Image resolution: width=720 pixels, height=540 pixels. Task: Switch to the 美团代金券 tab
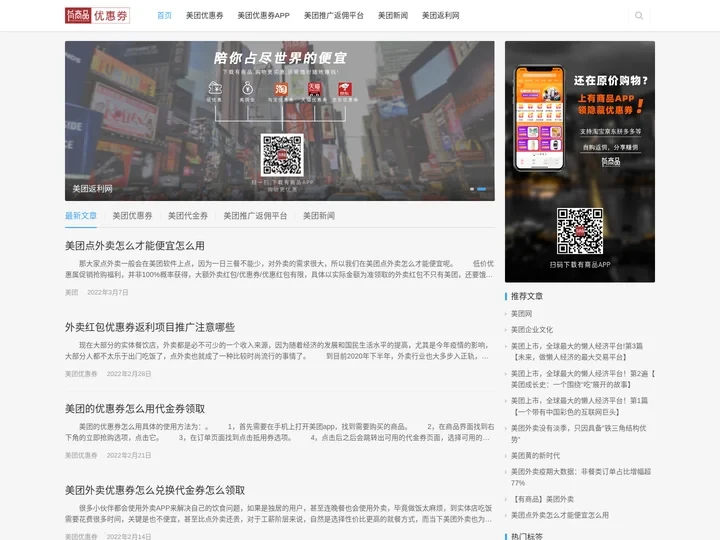(x=188, y=216)
